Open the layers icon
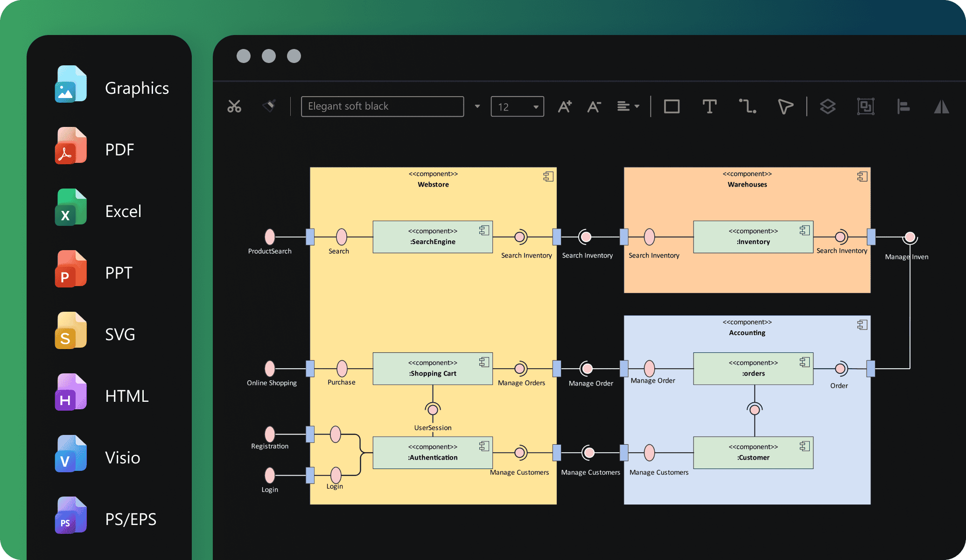Image resolution: width=966 pixels, height=560 pixels. [x=828, y=107]
